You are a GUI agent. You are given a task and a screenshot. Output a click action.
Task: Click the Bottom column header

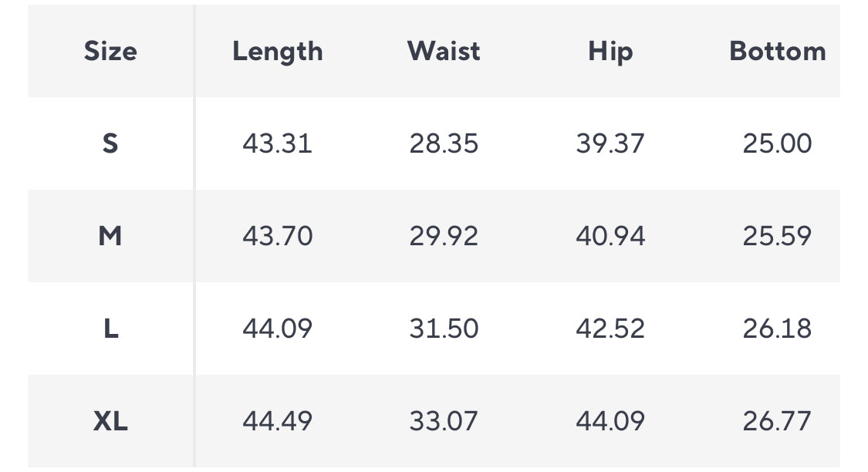coord(777,52)
